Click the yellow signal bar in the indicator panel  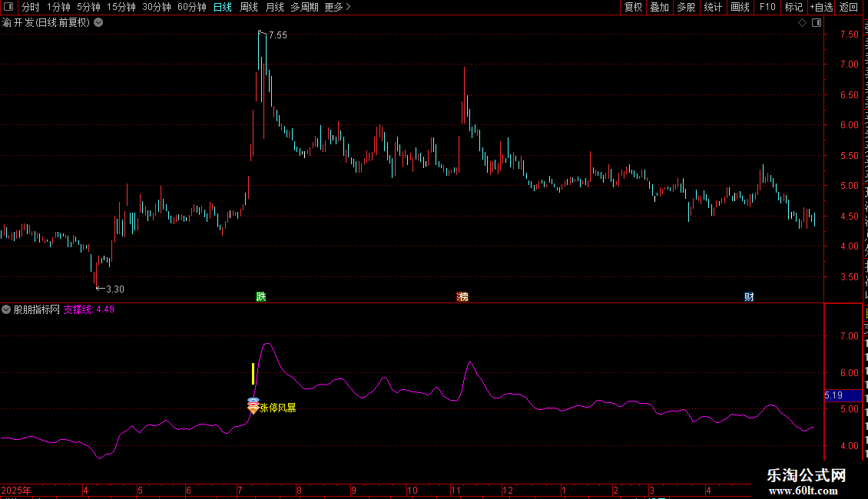253,373
